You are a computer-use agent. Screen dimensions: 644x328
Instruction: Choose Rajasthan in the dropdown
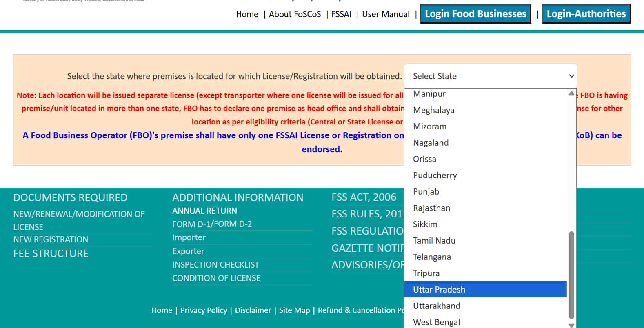point(486,208)
